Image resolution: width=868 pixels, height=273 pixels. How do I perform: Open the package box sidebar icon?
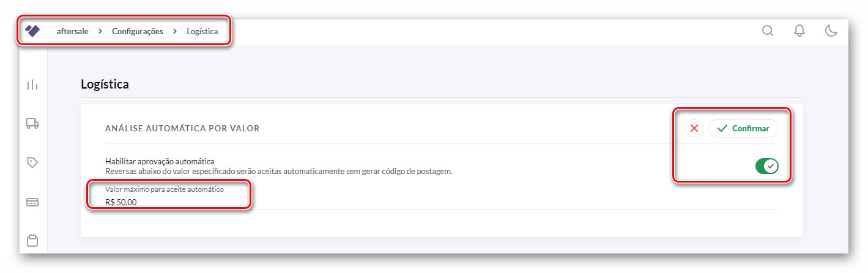32,241
